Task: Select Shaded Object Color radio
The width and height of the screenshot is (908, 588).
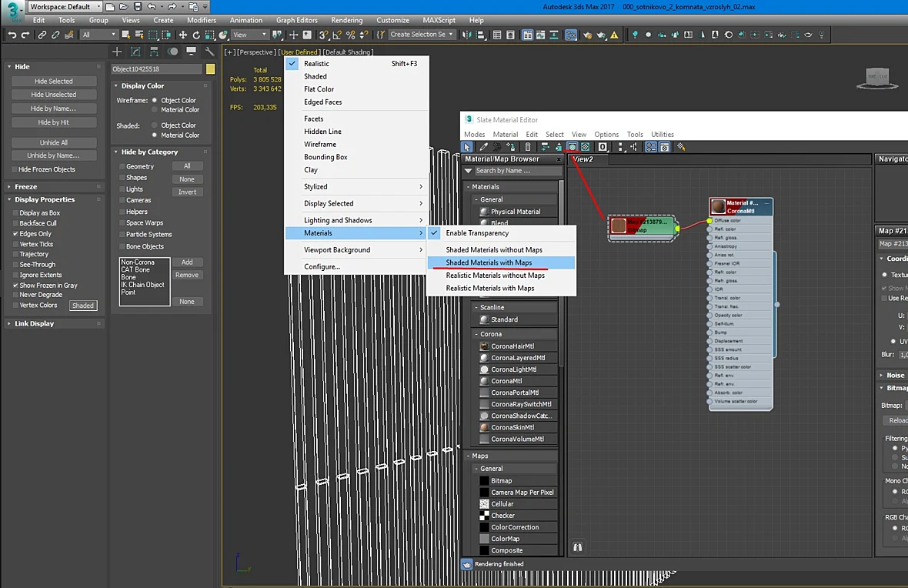Action: pos(155,125)
